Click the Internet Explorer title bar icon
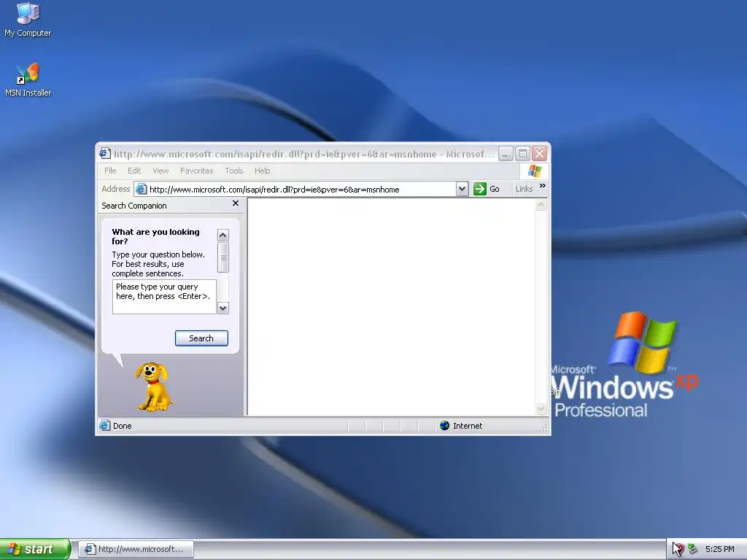Viewport: 747px width, 560px height. [x=105, y=153]
